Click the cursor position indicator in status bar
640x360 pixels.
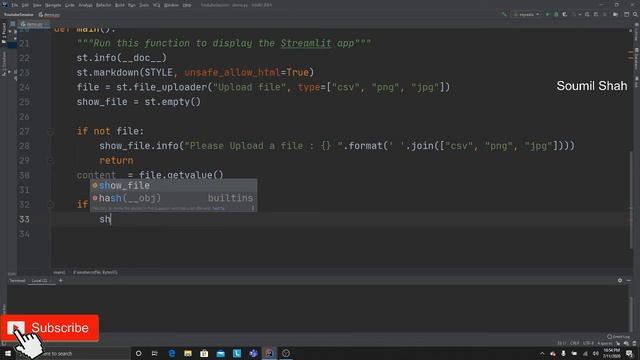(x=562, y=343)
